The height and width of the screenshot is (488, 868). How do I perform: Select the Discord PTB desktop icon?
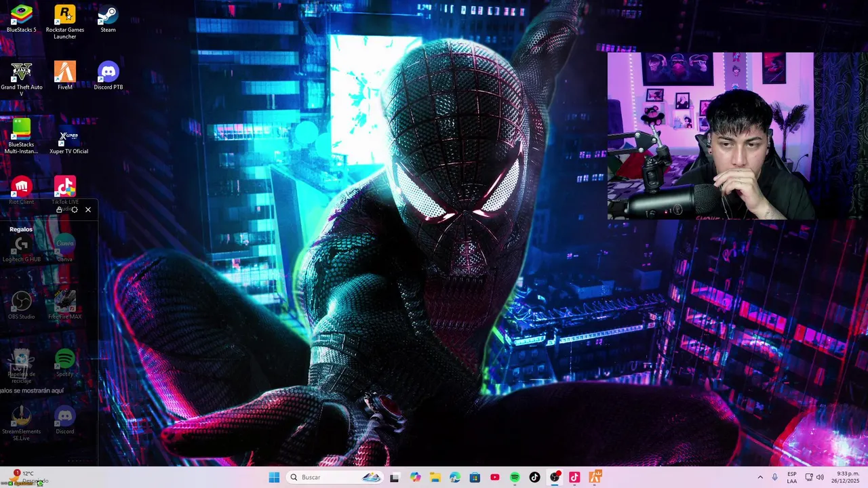pyautogui.click(x=108, y=76)
